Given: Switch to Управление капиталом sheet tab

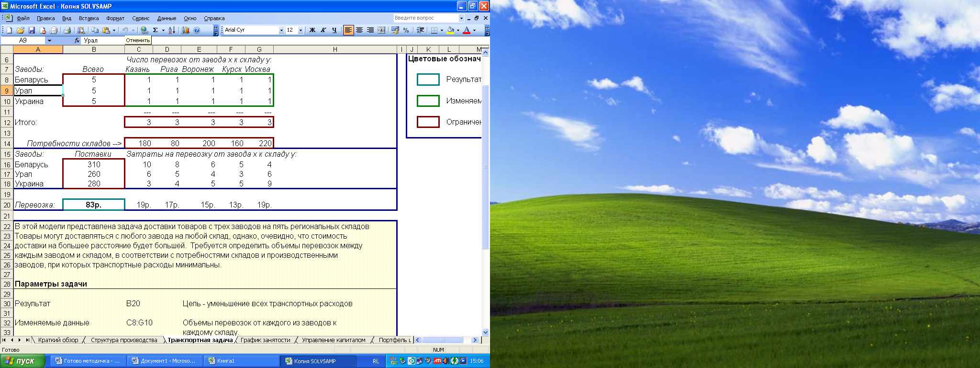Looking at the screenshot, I should pos(334,340).
